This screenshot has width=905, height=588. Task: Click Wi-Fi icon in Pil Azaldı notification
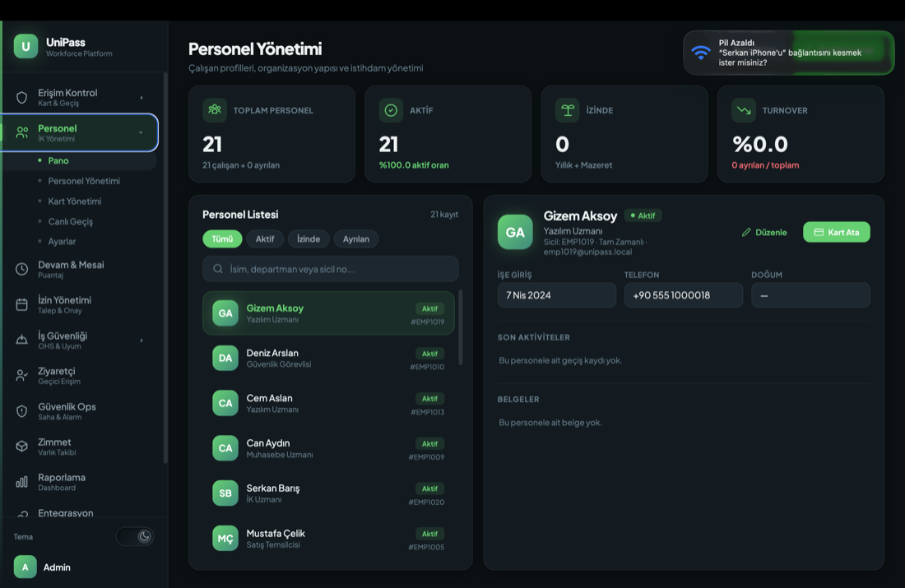[x=701, y=53]
